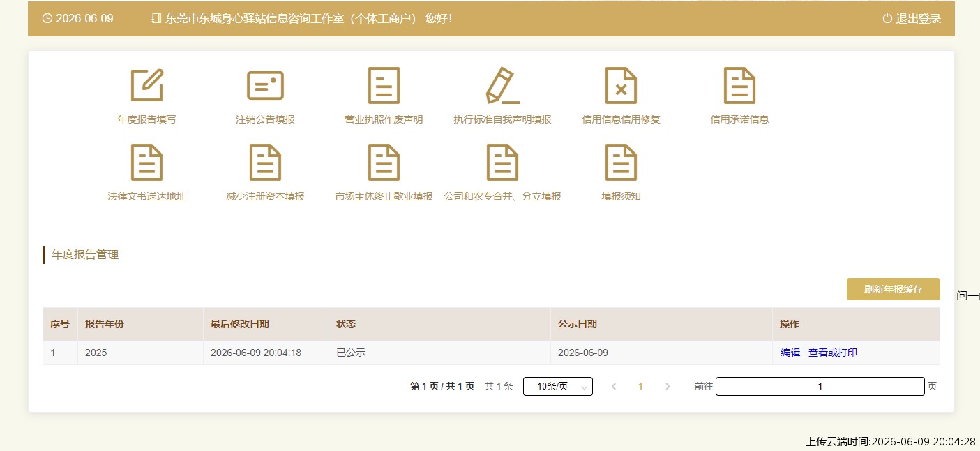Click the 共 1 条 total count text
Viewport: 980px width, 451px height.
499,386
